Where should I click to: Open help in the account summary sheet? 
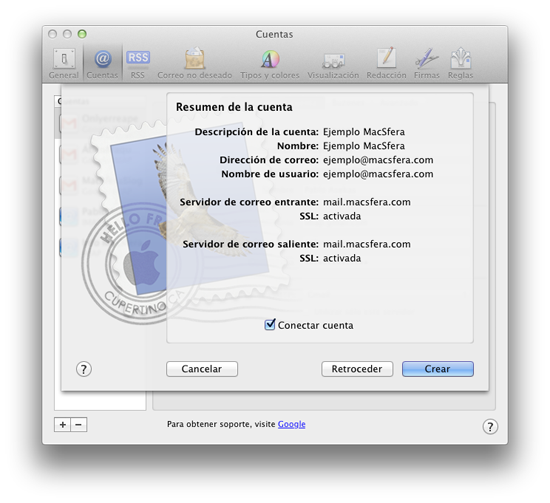[x=84, y=369]
